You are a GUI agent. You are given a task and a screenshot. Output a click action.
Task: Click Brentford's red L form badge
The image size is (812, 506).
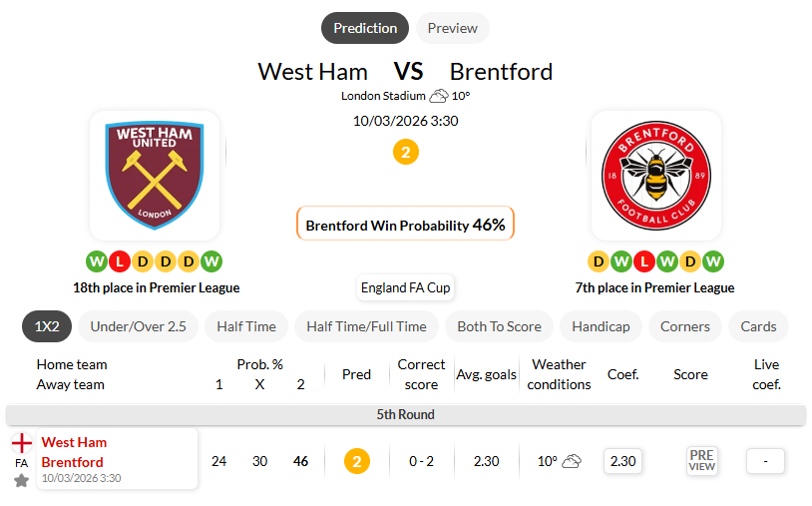(644, 261)
